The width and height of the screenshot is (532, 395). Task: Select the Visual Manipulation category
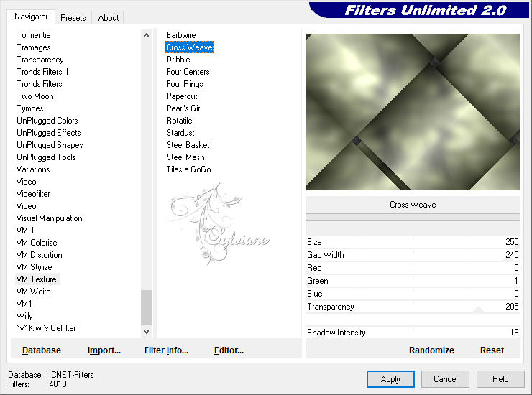49,218
